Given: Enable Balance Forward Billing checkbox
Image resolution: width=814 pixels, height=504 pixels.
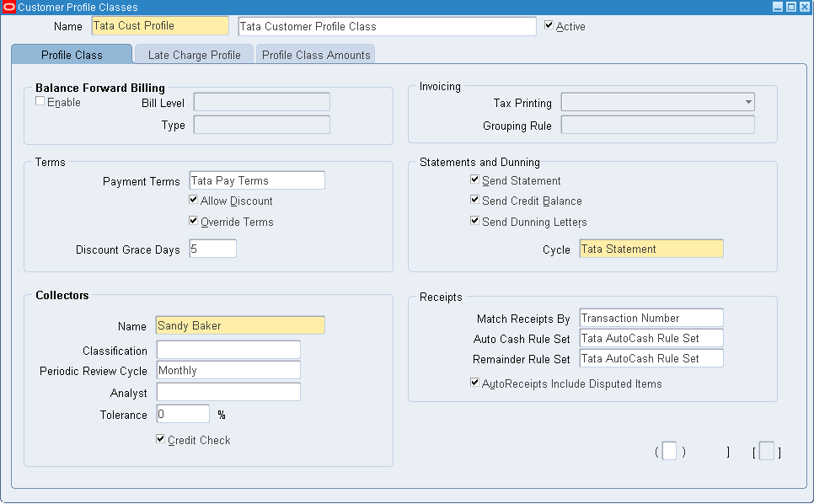Looking at the screenshot, I should [40, 101].
